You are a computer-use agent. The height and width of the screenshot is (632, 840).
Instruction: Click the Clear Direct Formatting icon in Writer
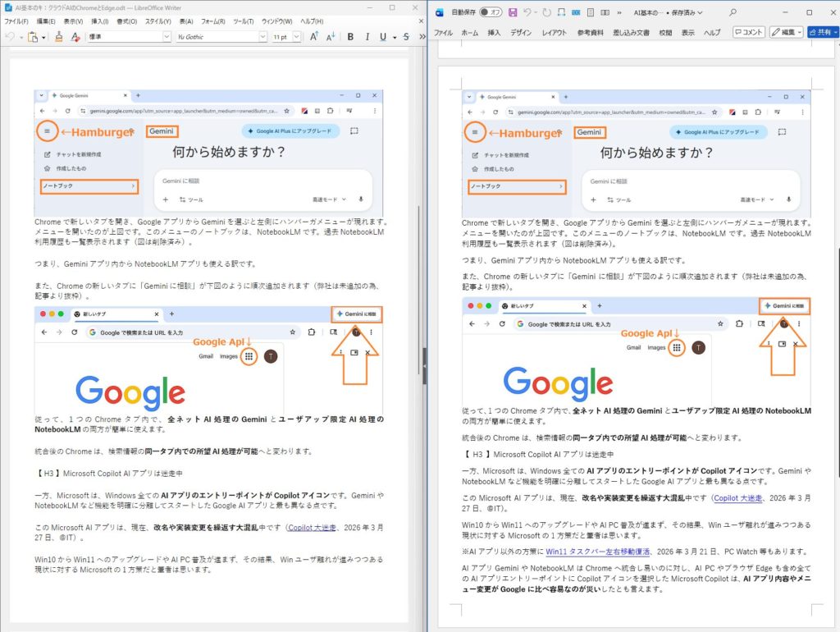[x=74, y=36]
